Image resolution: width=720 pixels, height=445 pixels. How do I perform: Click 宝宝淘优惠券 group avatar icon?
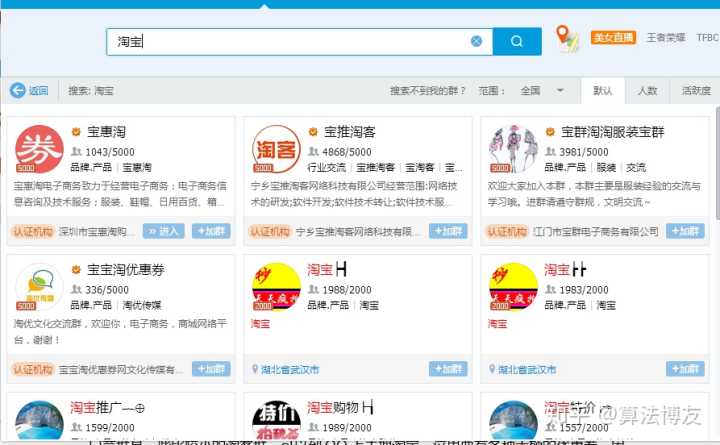click(39, 287)
